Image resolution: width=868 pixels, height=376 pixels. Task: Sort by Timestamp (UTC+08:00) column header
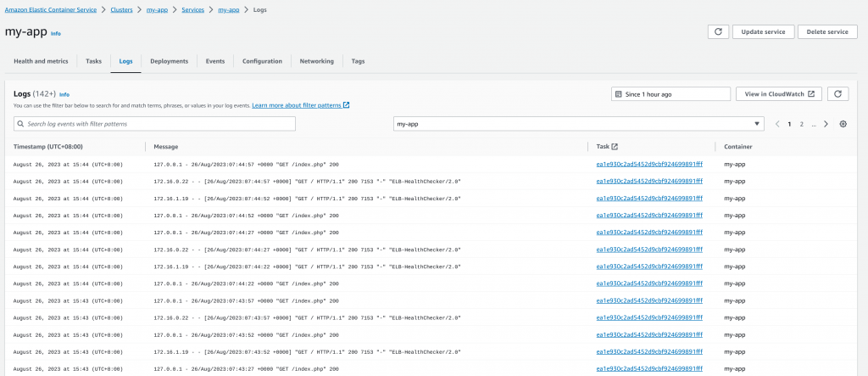click(x=47, y=147)
